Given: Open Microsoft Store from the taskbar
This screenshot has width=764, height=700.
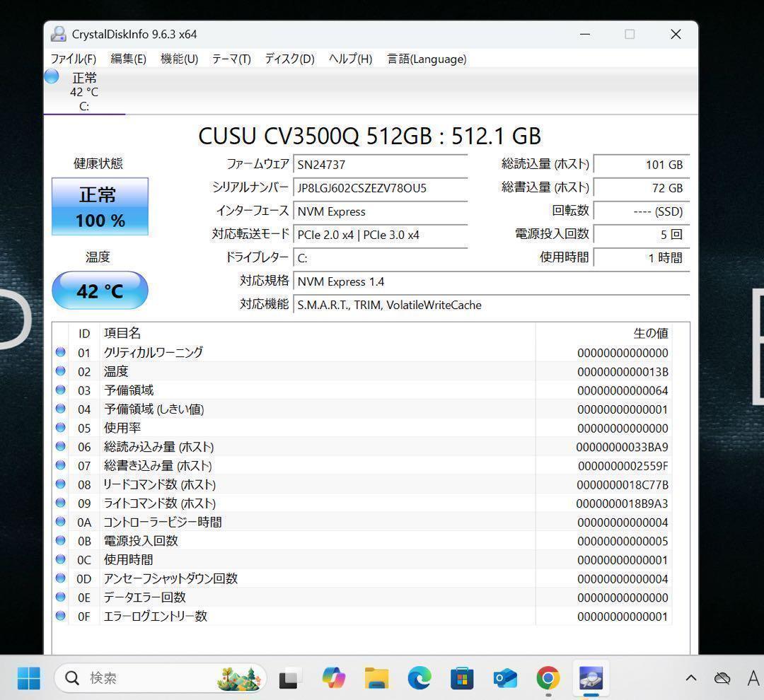Looking at the screenshot, I should click(x=462, y=678).
